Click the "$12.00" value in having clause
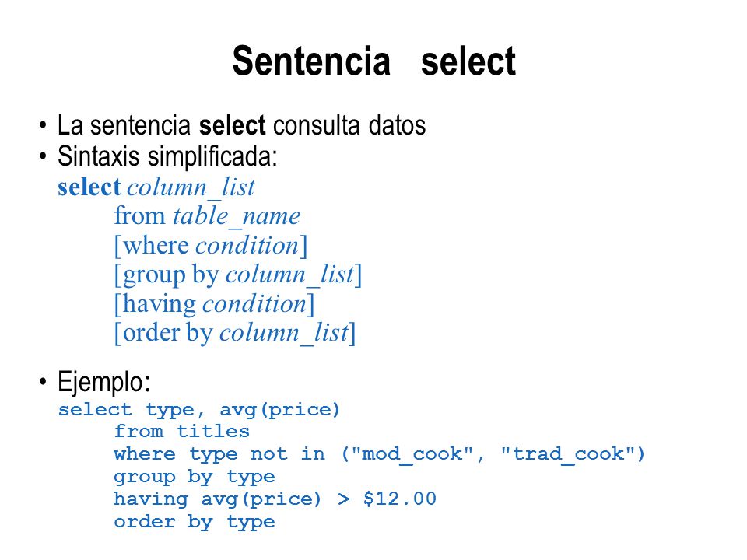 pyautogui.click(x=399, y=499)
